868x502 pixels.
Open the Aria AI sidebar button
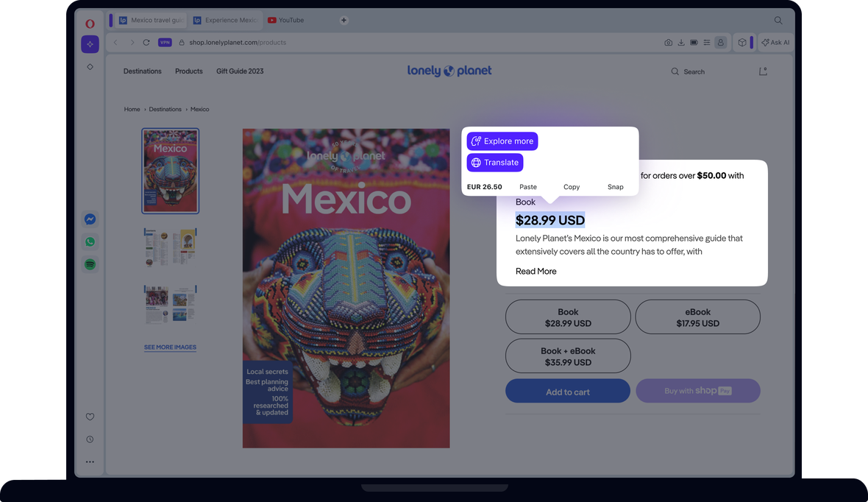coord(90,44)
